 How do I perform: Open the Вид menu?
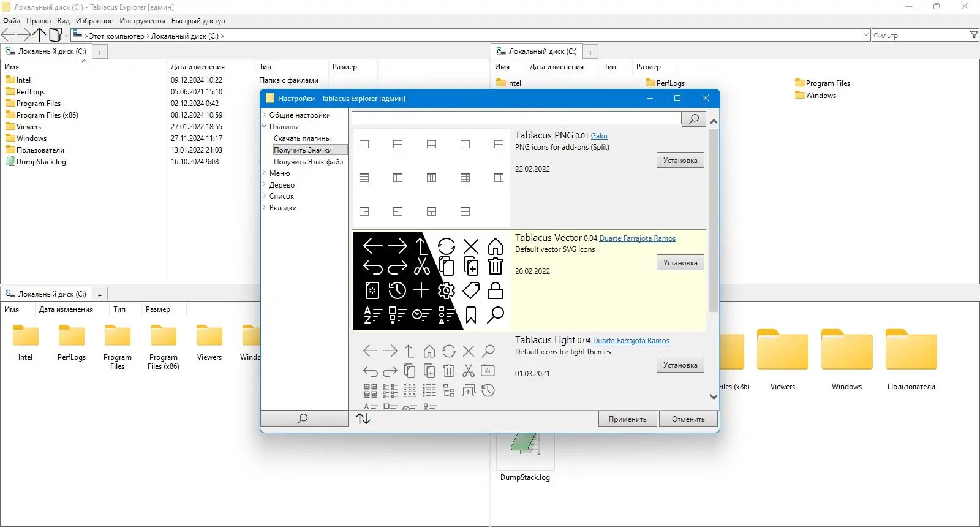pos(64,21)
